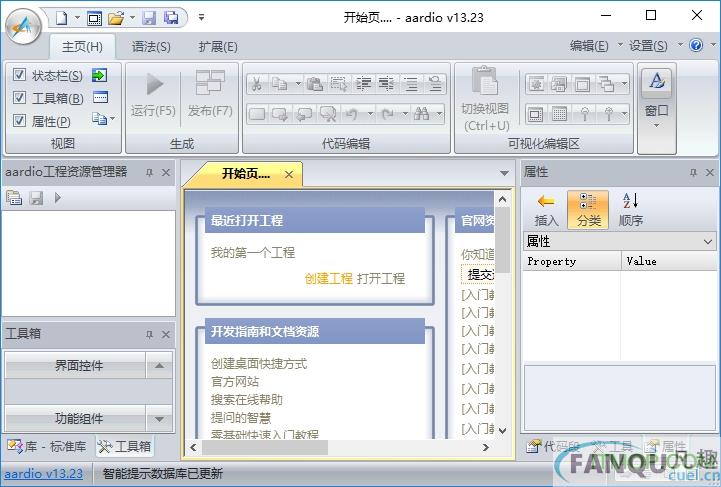The height and width of the screenshot is (487, 721).
Task: Click the 界面控件 toolbox section button
Action: pos(76,366)
